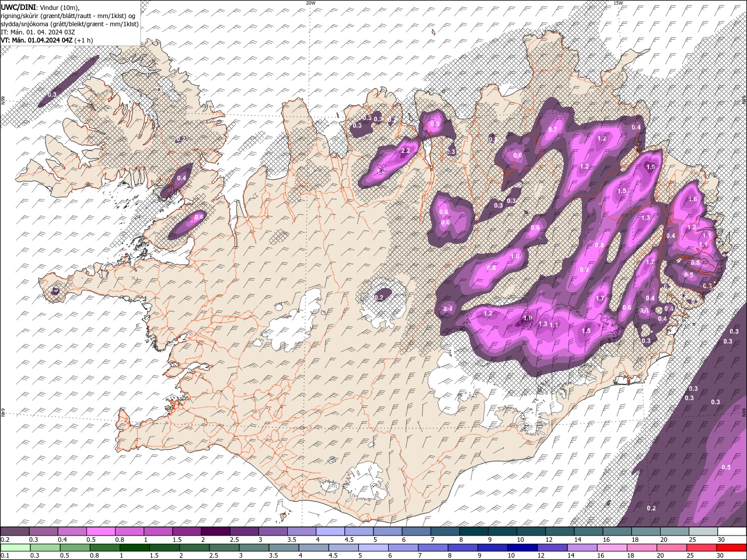This screenshot has height=560, width=747.
Task: Click the 0.9 precipitation value on the map
Action: tap(435, 124)
